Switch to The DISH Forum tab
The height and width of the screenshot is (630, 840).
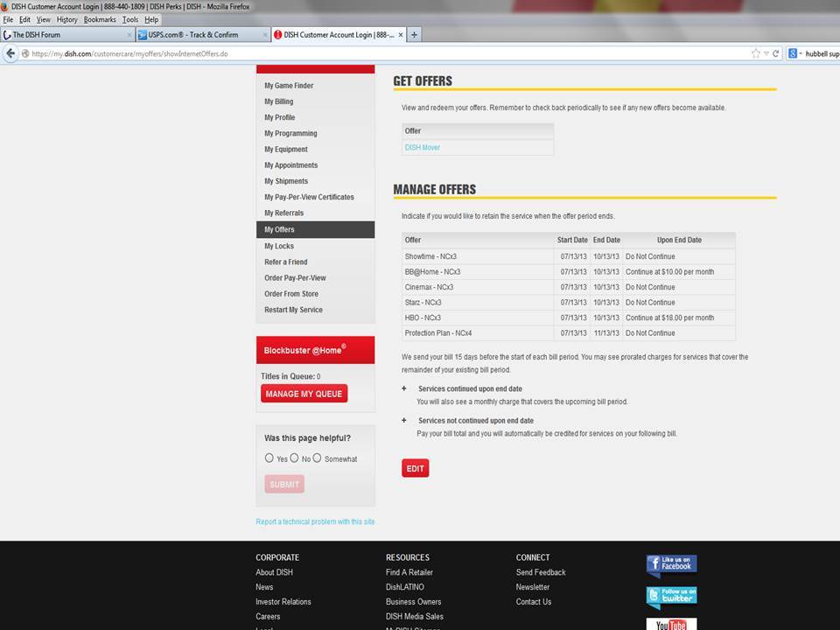[x=67, y=35]
